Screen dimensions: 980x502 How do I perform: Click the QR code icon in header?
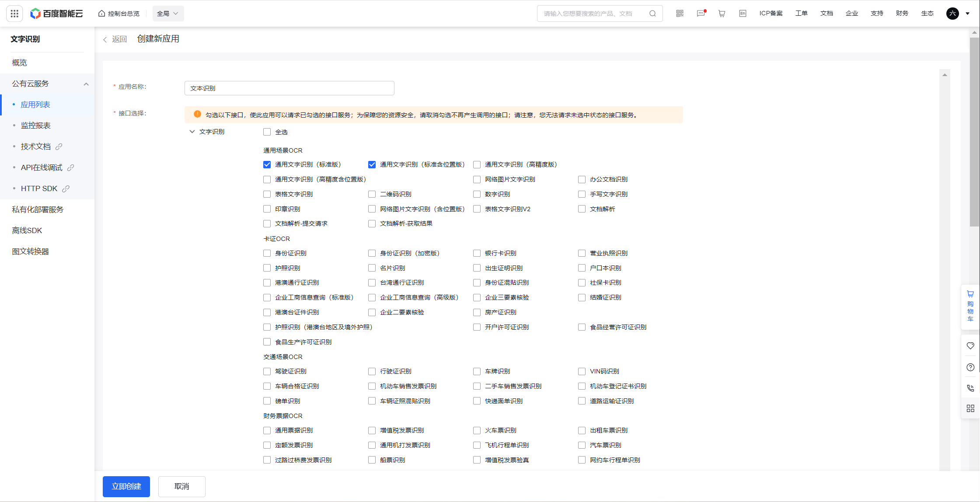(680, 14)
